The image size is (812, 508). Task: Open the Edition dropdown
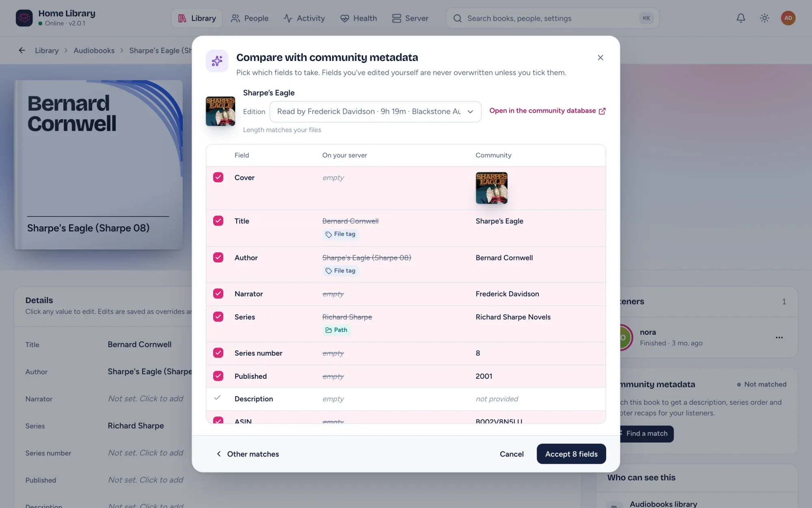pos(375,111)
